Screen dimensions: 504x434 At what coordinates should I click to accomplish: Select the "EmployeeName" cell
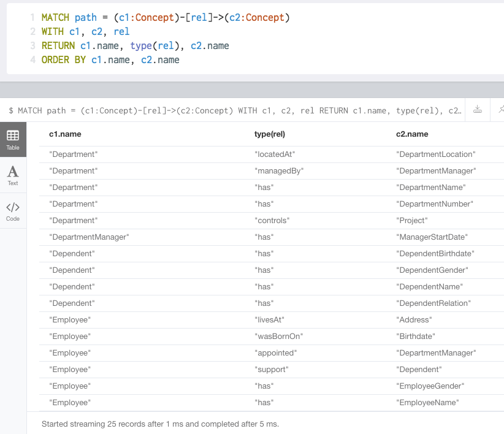(427, 403)
